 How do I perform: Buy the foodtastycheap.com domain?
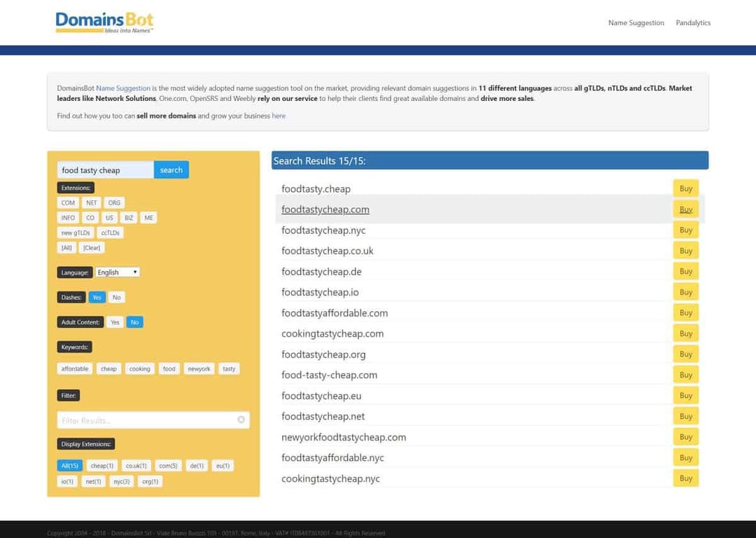pyautogui.click(x=685, y=209)
